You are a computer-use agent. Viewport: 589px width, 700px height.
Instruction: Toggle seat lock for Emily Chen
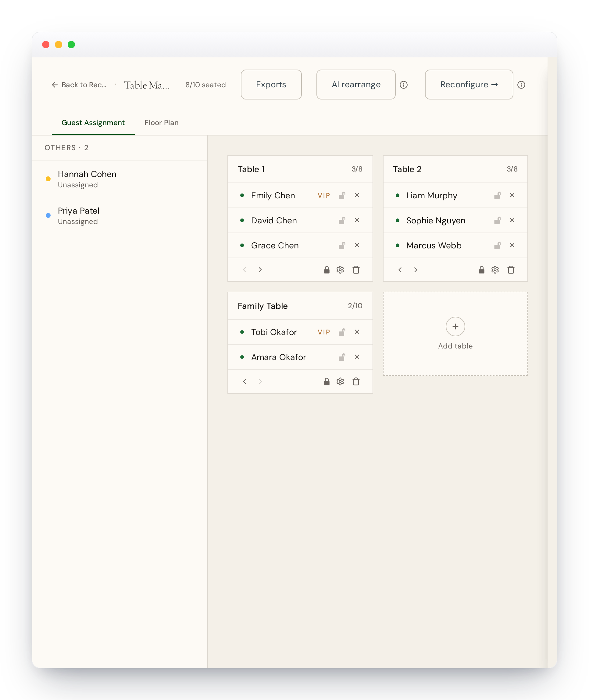[x=341, y=195]
